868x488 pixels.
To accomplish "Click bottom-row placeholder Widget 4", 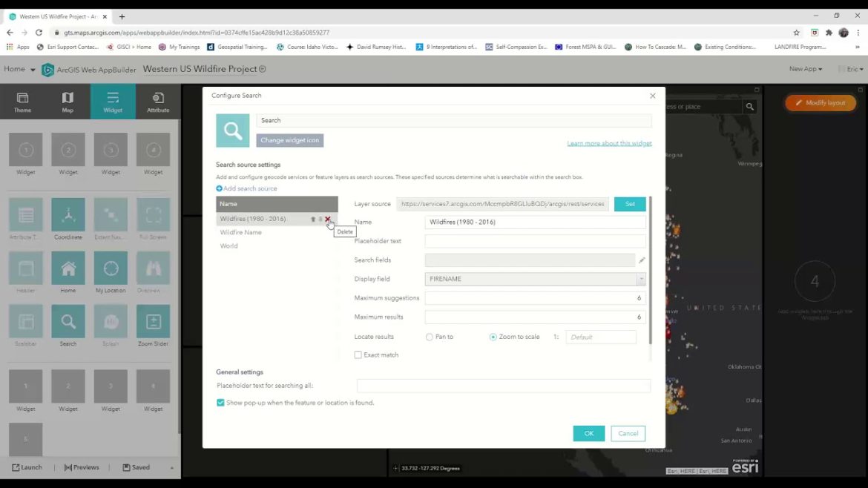I will click(x=154, y=386).
